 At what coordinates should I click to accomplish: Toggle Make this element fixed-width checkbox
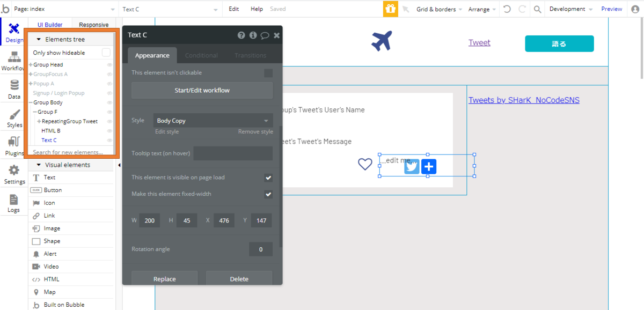268,194
